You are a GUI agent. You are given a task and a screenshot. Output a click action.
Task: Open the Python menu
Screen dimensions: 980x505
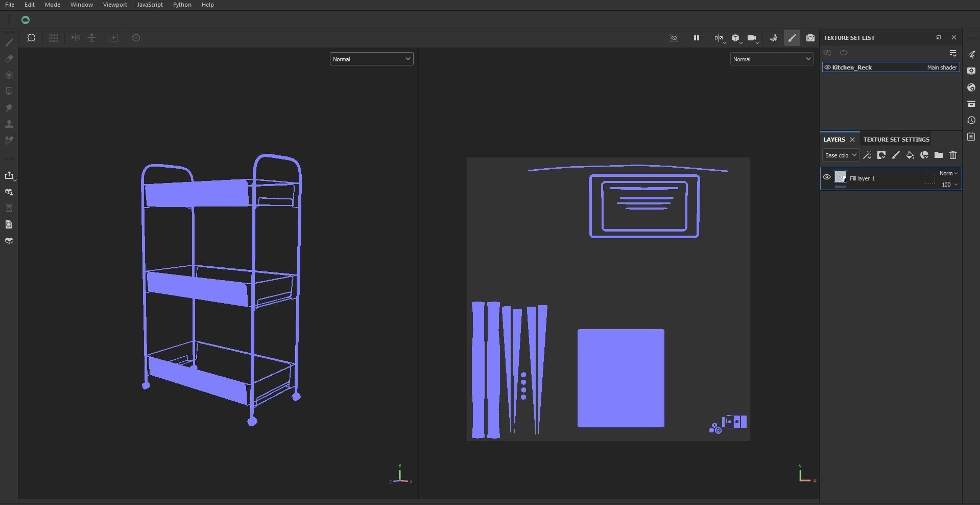pyautogui.click(x=182, y=5)
